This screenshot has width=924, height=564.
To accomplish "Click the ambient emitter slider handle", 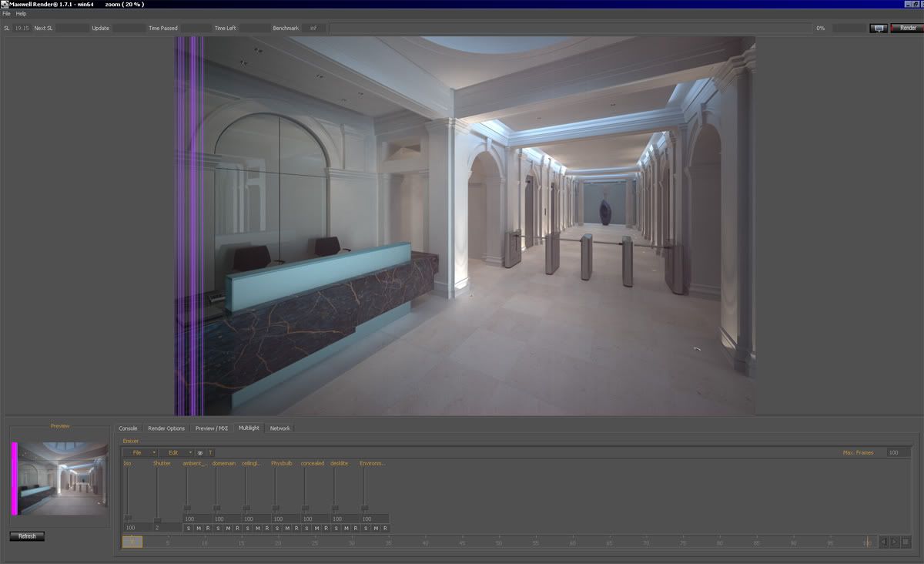I will (x=187, y=508).
